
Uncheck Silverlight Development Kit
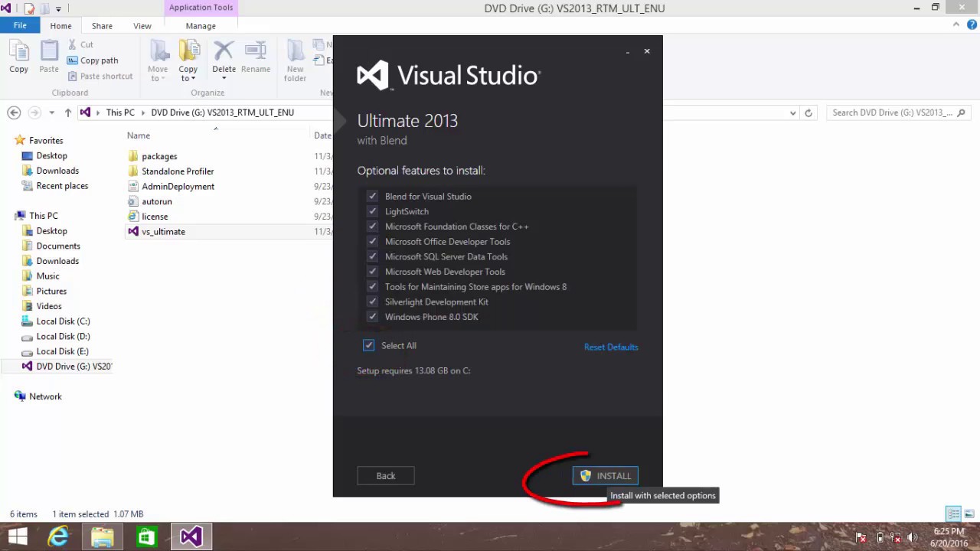pyautogui.click(x=372, y=302)
